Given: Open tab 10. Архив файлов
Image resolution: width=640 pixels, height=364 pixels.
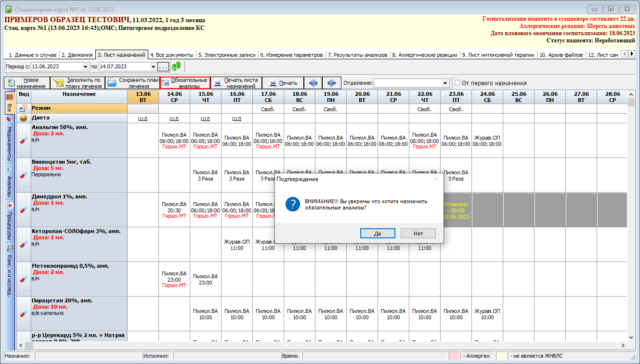Looking at the screenshot, I should [x=561, y=55].
